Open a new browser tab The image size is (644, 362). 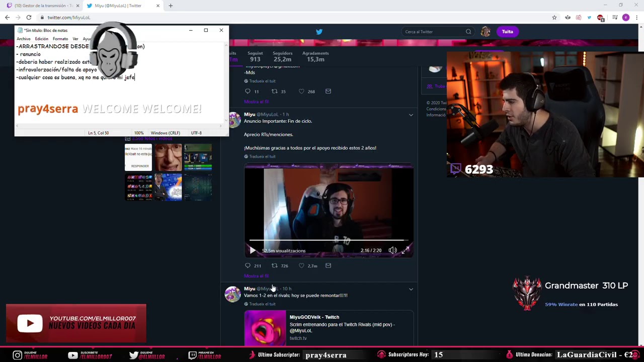coord(171,6)
